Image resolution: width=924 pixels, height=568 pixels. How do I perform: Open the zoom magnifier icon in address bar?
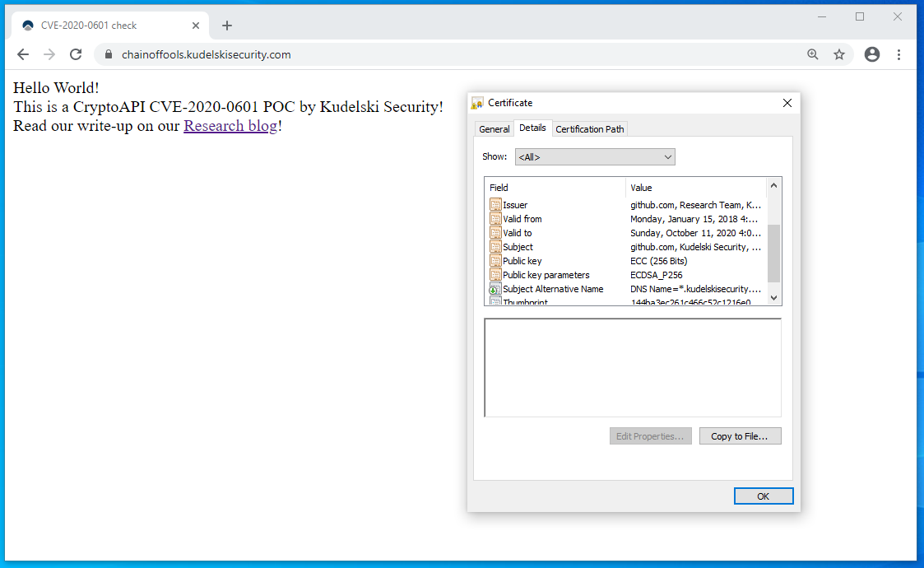tap(813, 54)
